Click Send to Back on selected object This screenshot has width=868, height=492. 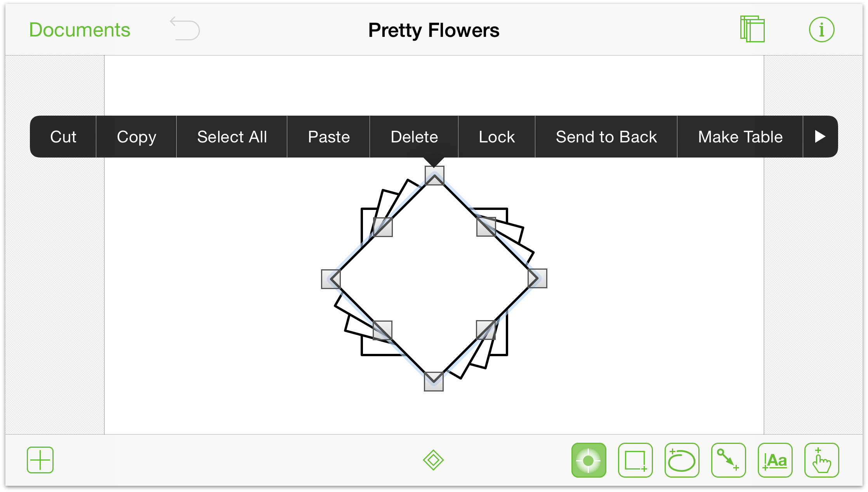coord(606,137)
